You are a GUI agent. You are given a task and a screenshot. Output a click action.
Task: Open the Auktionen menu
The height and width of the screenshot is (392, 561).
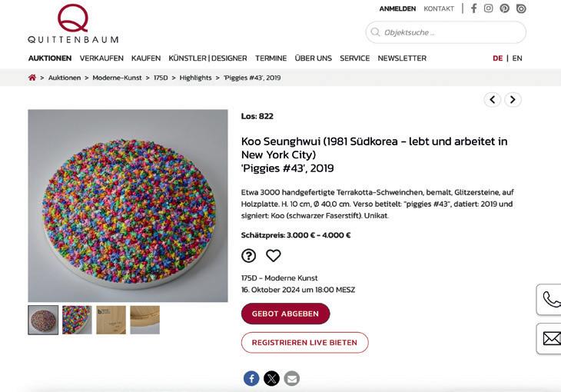(50, 58)
